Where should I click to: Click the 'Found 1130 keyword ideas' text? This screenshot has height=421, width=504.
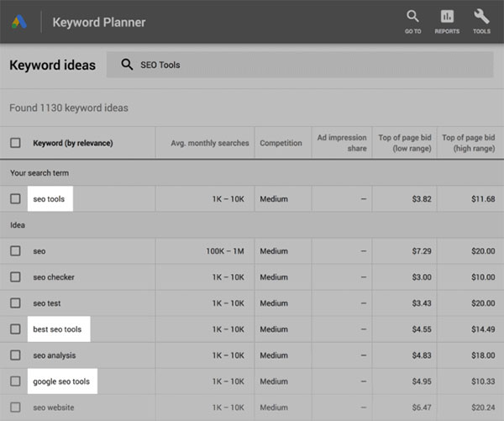[69, 108]
